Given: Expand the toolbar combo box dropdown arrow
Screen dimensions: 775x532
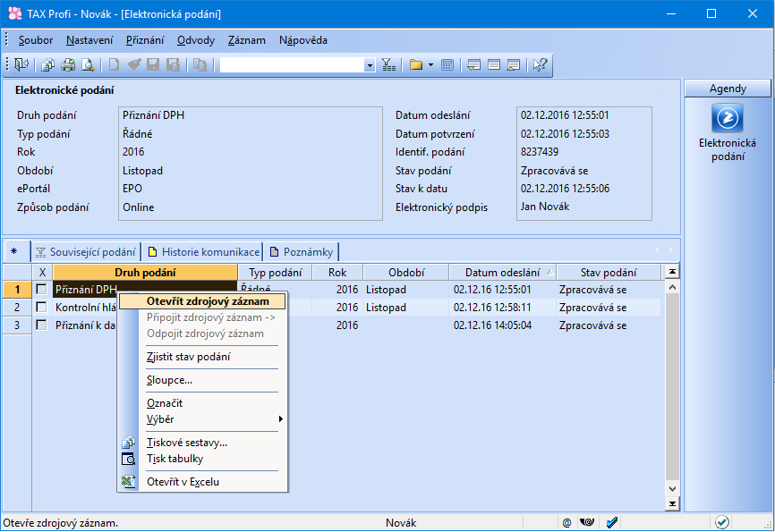Looking at the screenshot, I should pyautogui.click(x=370, y=64).
